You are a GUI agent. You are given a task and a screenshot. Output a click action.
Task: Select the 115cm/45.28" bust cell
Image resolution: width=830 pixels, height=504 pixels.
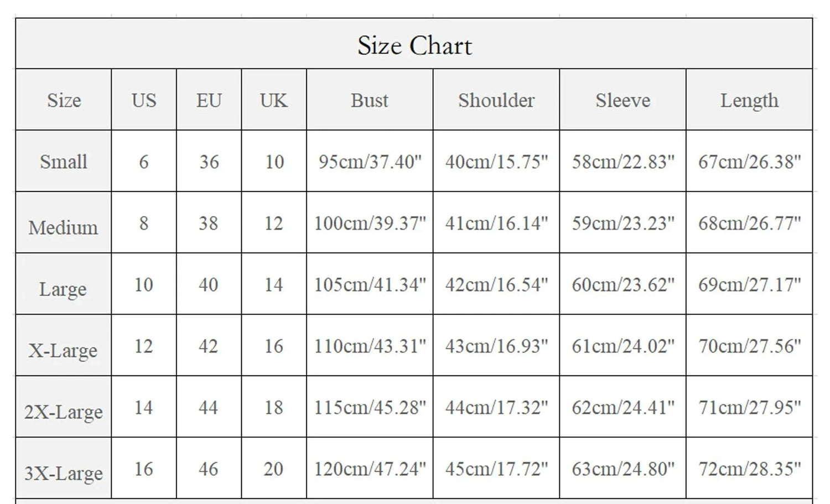(x=370, y=407)
